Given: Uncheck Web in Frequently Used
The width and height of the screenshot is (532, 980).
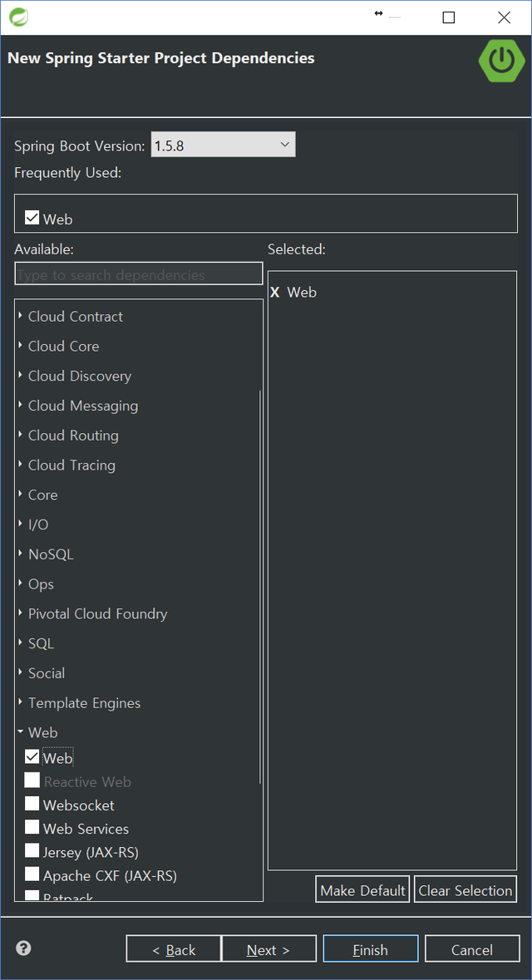Looking at the screenshot, I should tap(32, 219).
